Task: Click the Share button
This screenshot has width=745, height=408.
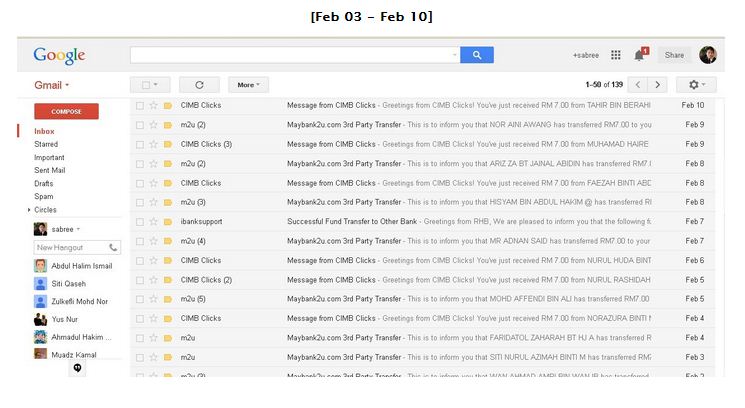Action: [674, 55]
